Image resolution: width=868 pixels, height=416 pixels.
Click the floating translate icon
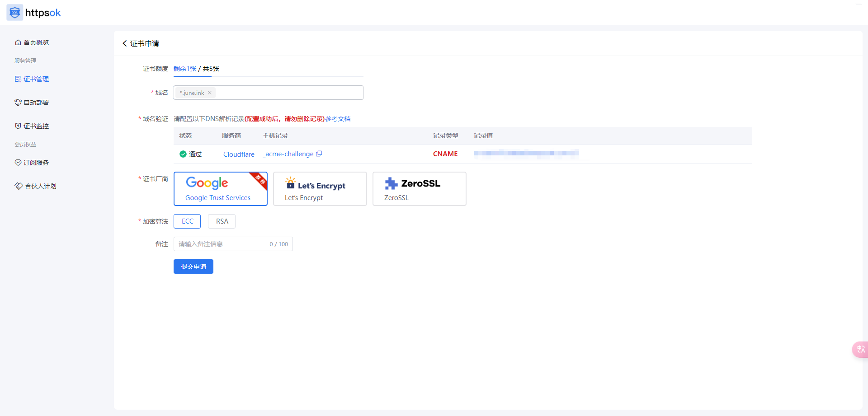tap(860, 349)
